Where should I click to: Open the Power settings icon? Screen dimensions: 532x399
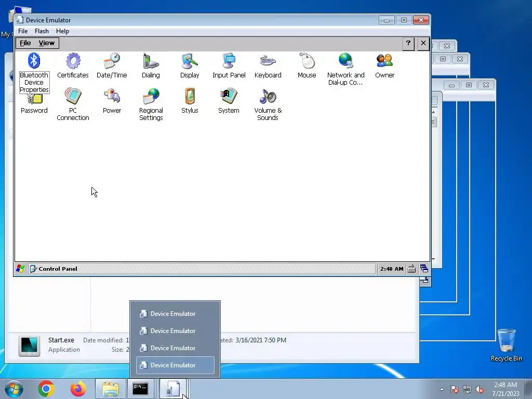pos(112,101)
